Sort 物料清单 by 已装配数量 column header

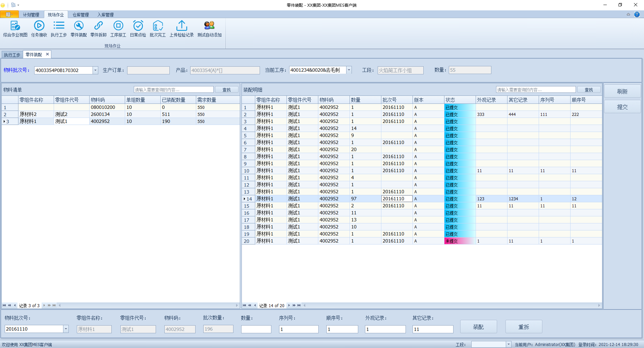coord(178,100)
